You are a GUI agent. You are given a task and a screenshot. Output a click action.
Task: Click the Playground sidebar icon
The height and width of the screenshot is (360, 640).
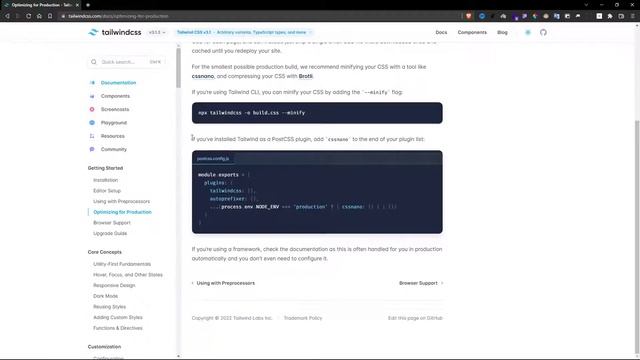click(92, 123)
